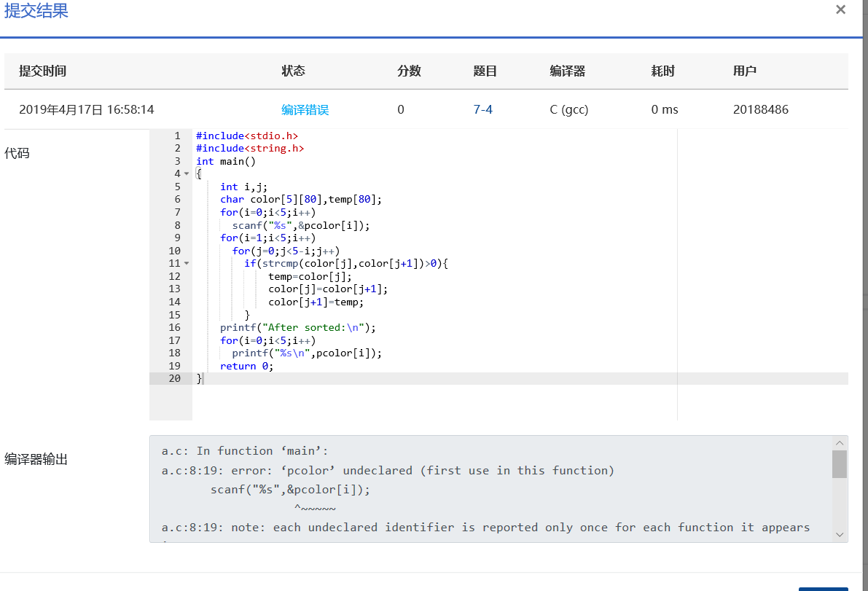Click the 编译器 column header

pos(567,71)
